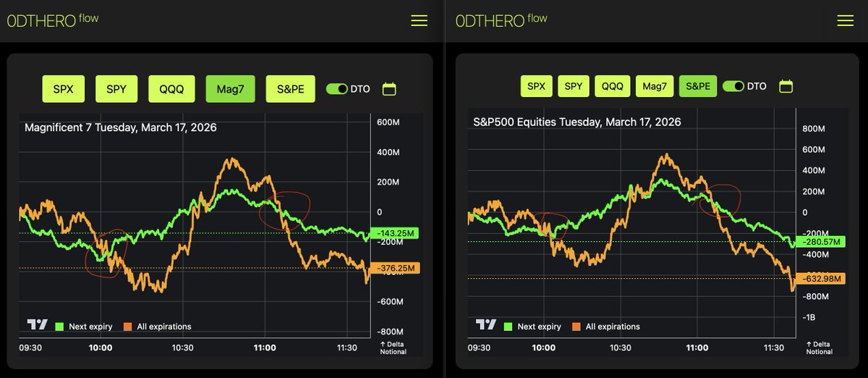This screenshot has width=868, height=378.
Task: Click 0DTHERO flow logo in right panel
Action: 502,20
